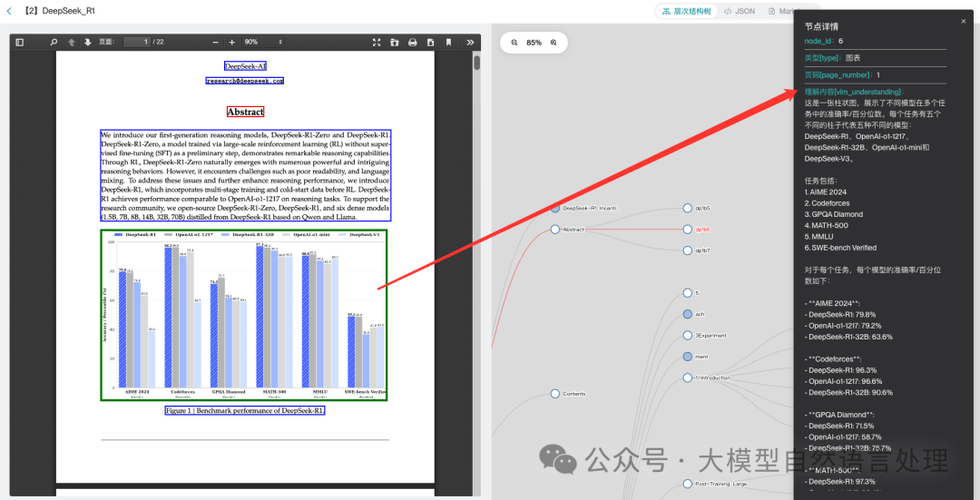The height and width of the screenshot is (500, 980).
Task: Click the PDF vertical scrollbar thumb
Action: pyautogui.click(x=477, y=63)
